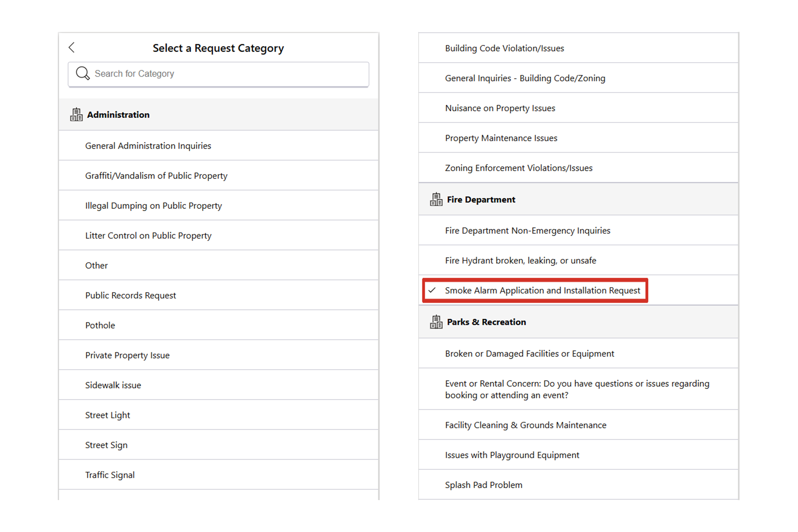Screen dimensions: 798x532
Task: Select the Traffic Signal category
Action: pos(110,475)
